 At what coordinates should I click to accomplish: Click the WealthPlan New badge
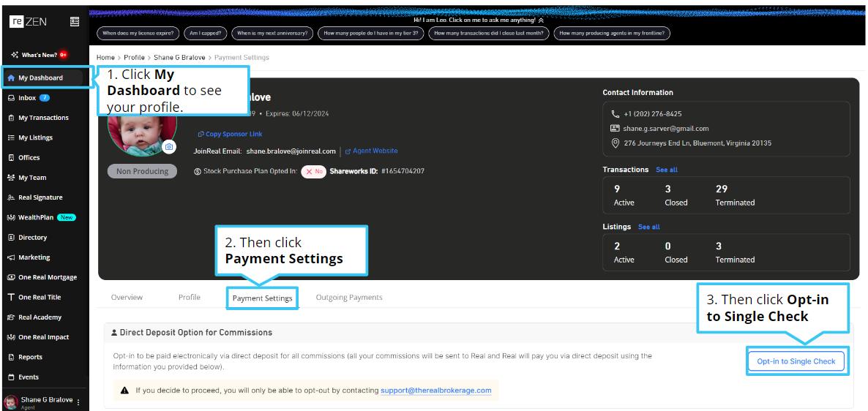[67, 217]
